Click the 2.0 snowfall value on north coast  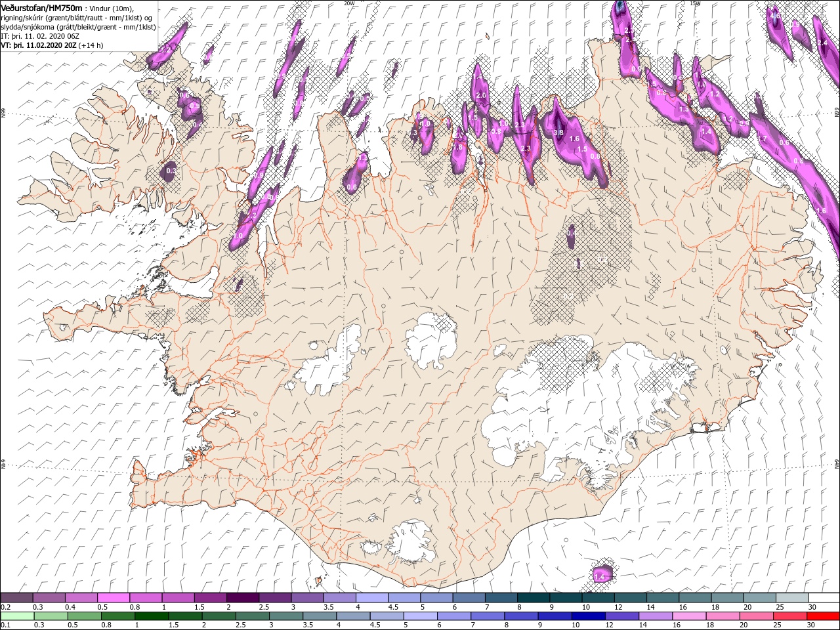pyautogui.click(x=480, y=96)
